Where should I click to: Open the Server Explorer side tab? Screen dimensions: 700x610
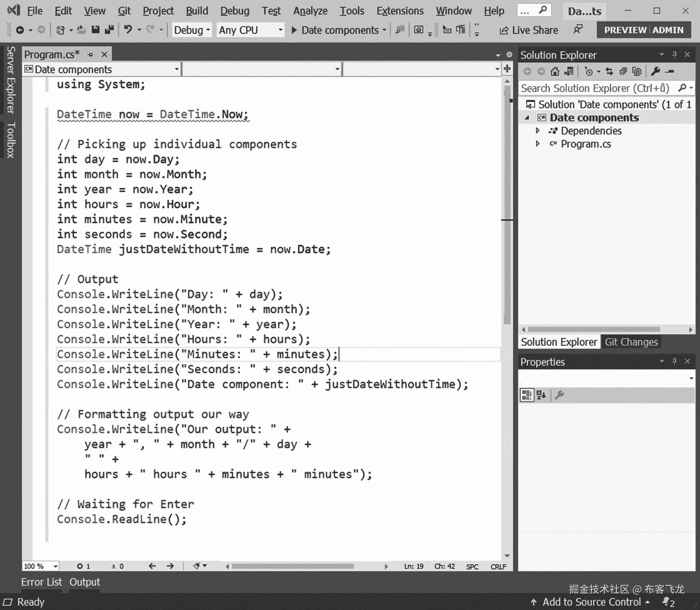coord(11,80)
